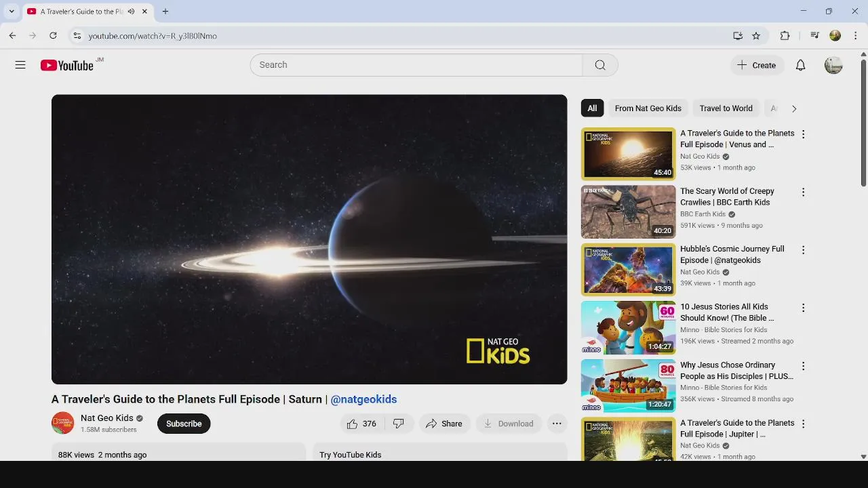Open options for Creepy Crawlies suggestion
Image resolution: width=868 pixels, height=488 pixels.
[803, 192]
